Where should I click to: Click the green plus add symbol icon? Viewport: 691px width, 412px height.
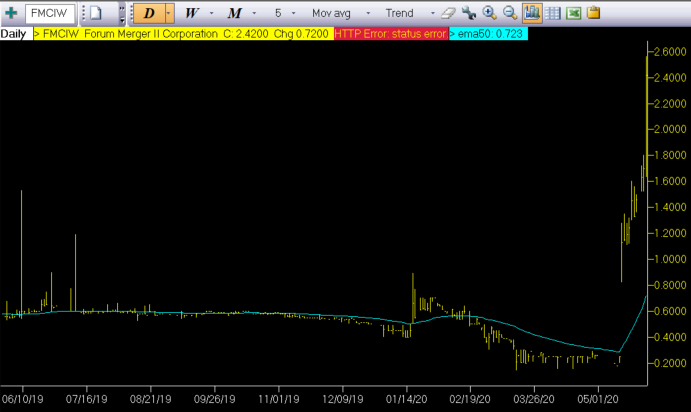[x=11, y=13]
